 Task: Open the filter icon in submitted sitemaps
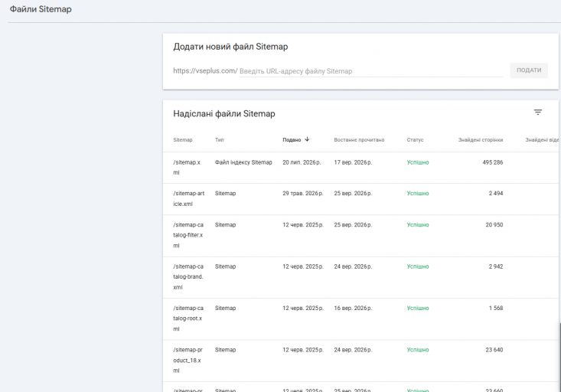[x=538, y=113]
